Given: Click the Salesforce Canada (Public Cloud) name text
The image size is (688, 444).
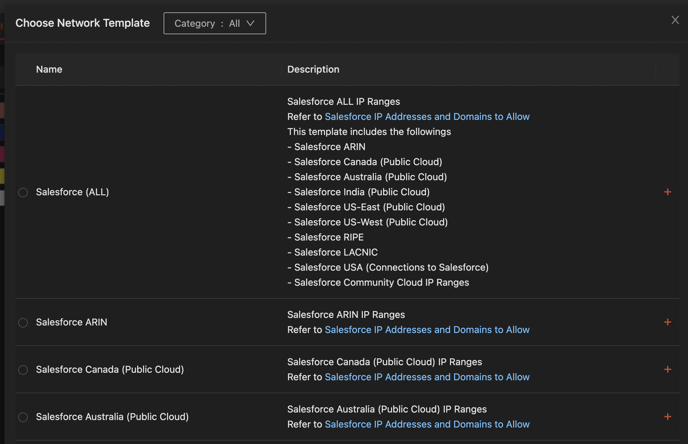Looking at the screenshot, I should 110,369.
